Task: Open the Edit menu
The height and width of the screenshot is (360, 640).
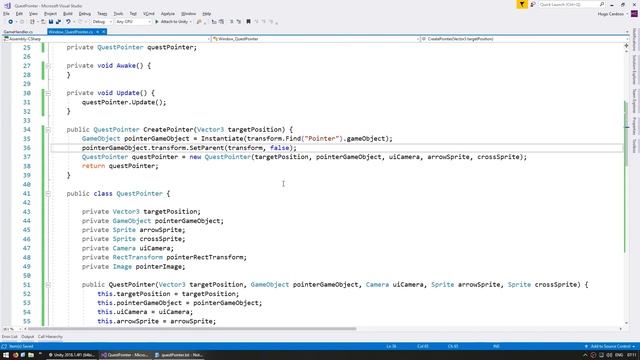Action: click(19, 14)
